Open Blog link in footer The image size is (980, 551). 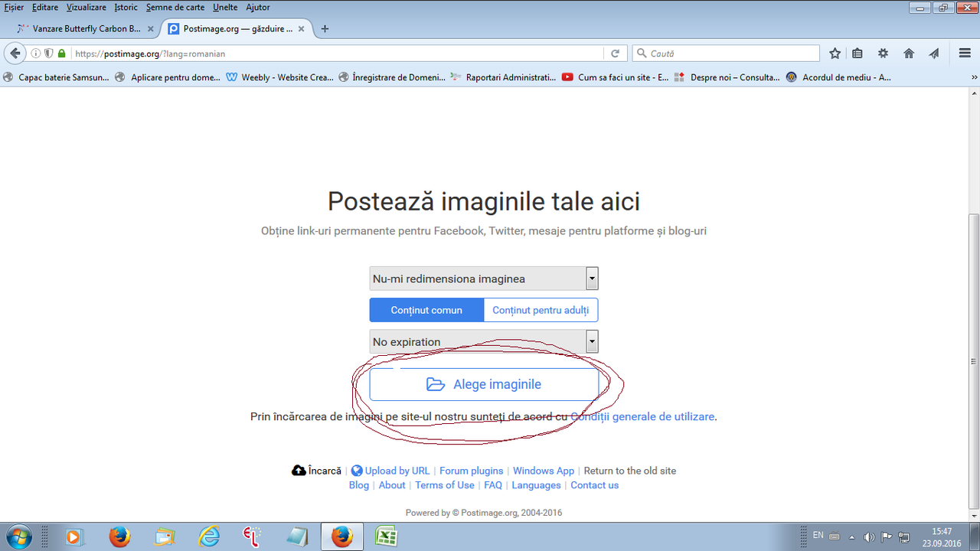click(x=359, y=485)
